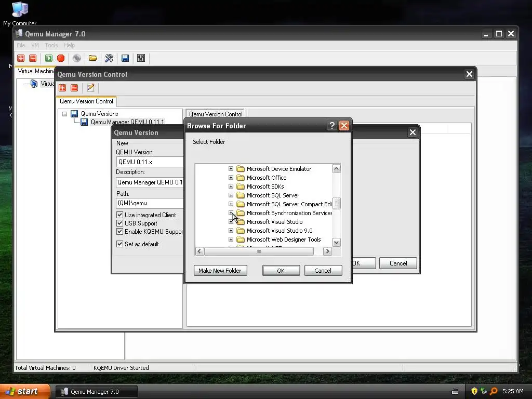
Task: Toggle Use integrated Client checkbox
Action: 119,215
